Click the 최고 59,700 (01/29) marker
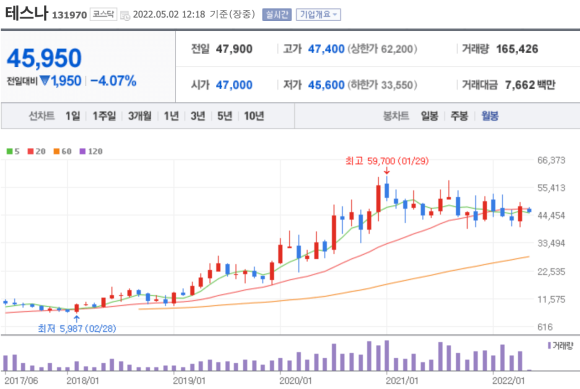This screenshot has height=389, width=580. coord(387,161)
